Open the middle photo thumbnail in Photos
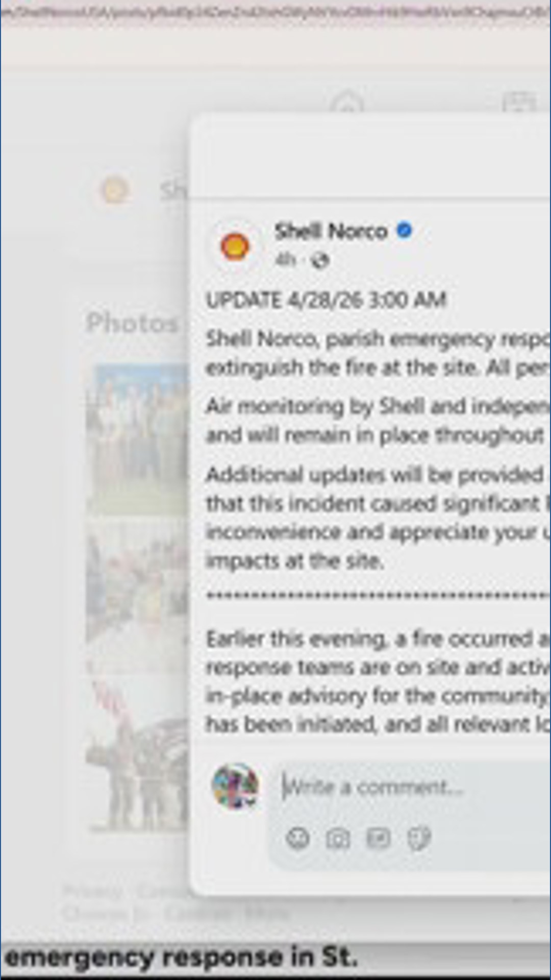Viewport: 551px width, 980px height. [138, 595]
